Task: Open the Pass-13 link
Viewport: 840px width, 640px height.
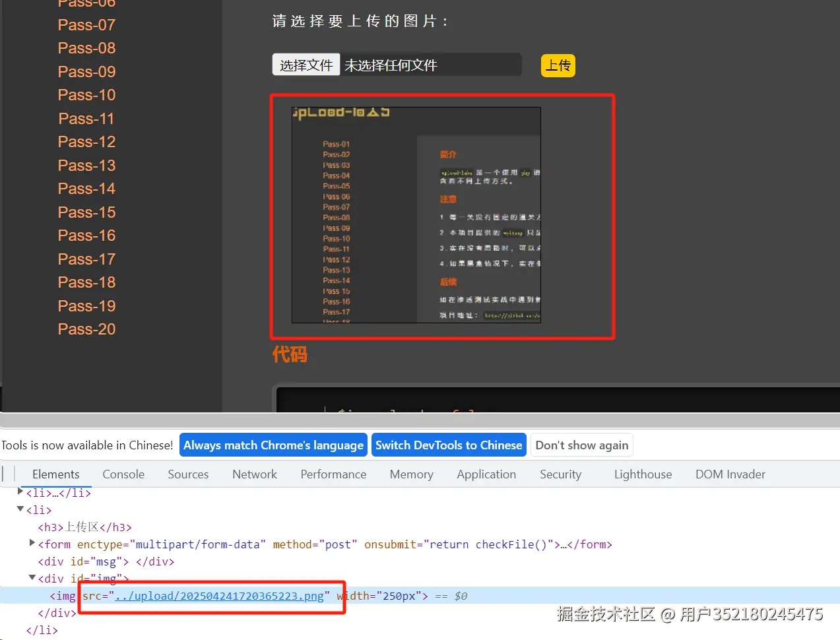Action: 86,166
